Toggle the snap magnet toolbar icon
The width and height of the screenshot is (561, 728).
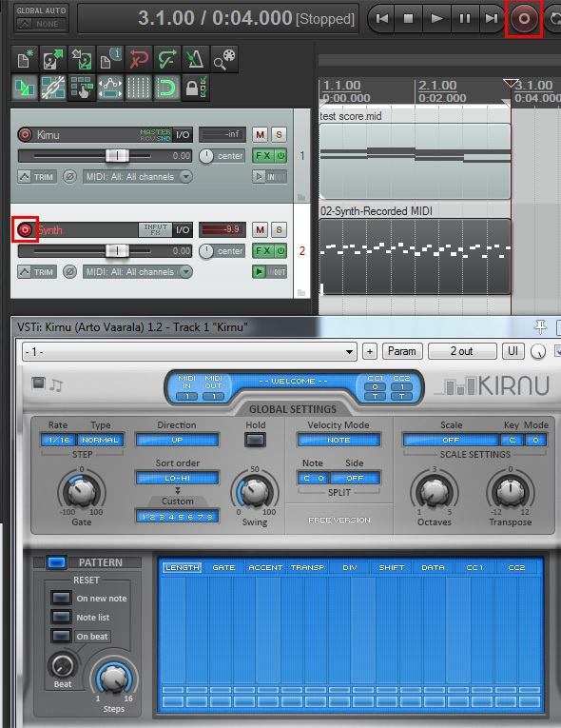(x=166, y=88)
